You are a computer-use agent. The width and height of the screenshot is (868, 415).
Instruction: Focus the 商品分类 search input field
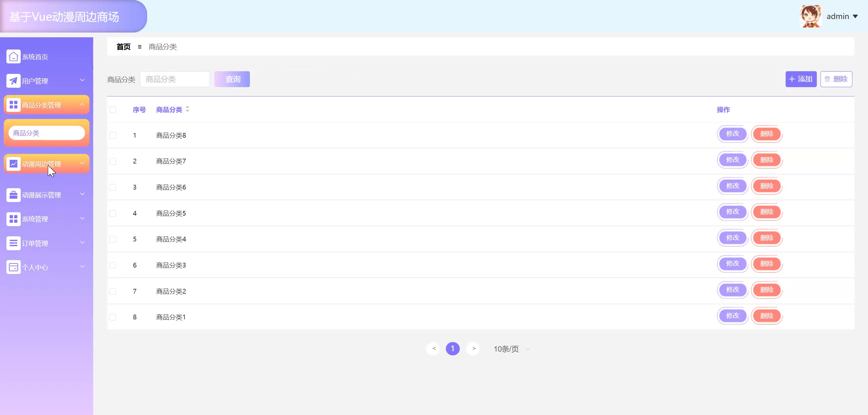[175, 79]
